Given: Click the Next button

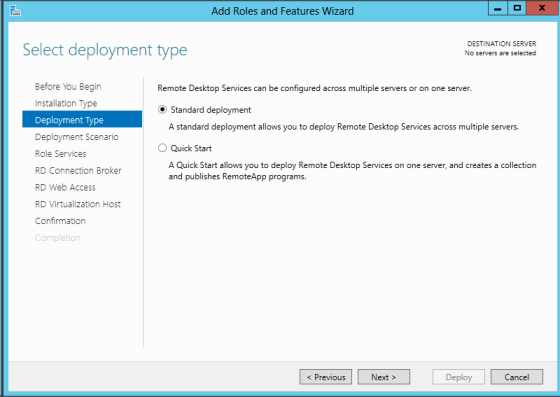Looking at the screenshot, I should (384, 377).
